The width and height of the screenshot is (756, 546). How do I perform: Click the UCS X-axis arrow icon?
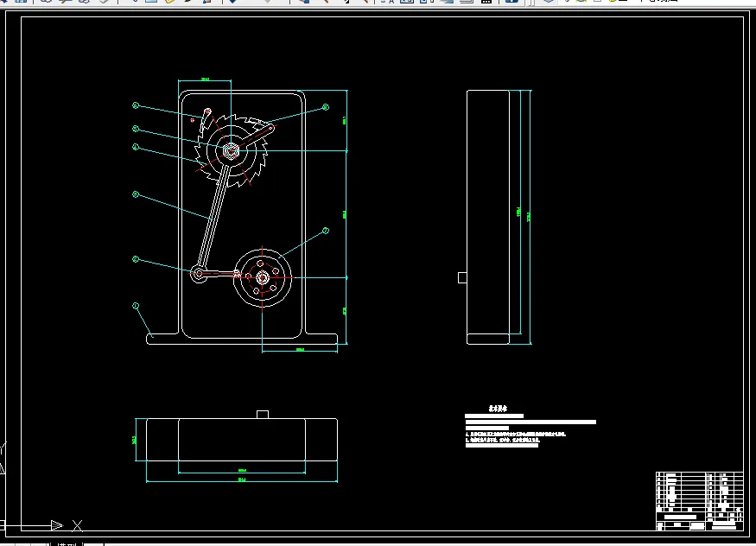(57, 525)
